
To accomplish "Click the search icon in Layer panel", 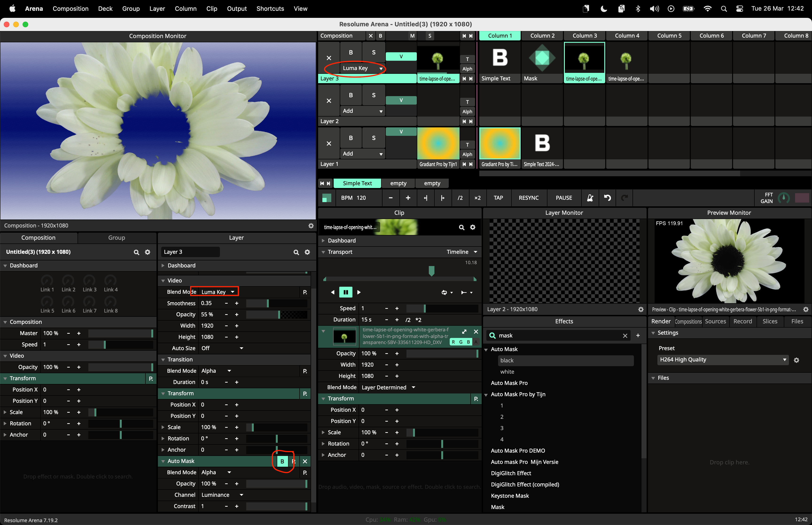I will click(x=296, y=252).
